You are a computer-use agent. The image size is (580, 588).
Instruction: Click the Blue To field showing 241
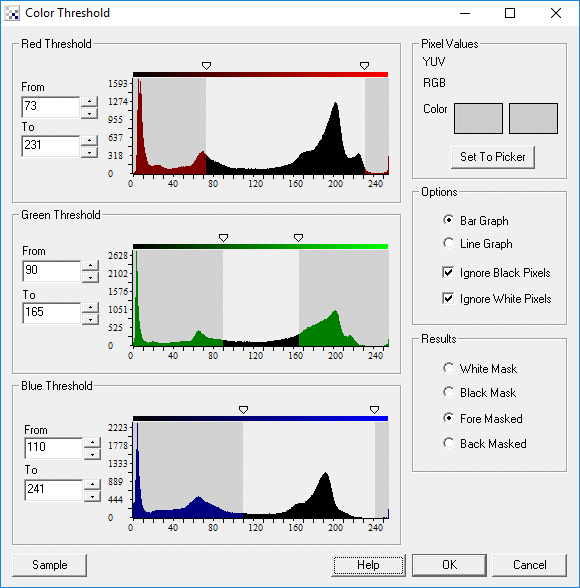click(x=54, y=490)
